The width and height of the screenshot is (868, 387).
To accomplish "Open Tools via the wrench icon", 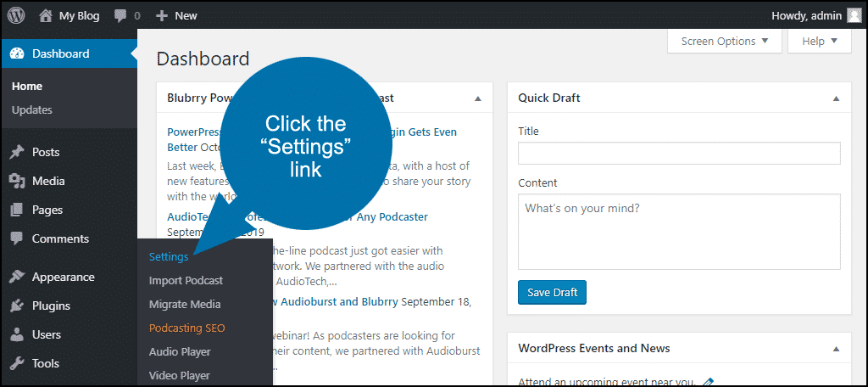I will pos(16,364).
